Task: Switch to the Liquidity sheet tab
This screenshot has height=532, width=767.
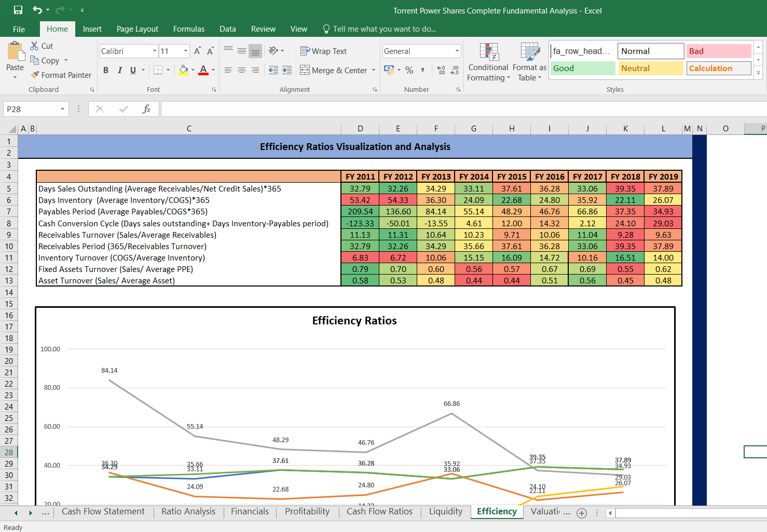Action: coord(446,511)
